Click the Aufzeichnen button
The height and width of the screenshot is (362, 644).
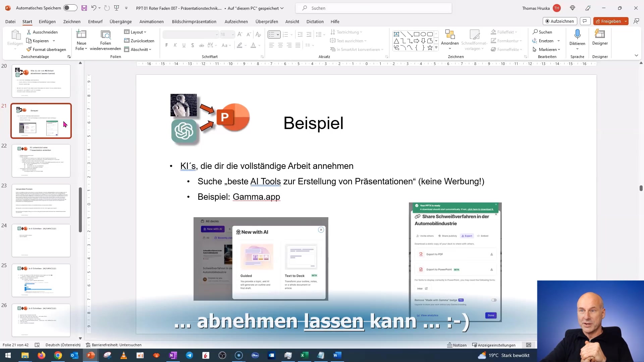559,21
